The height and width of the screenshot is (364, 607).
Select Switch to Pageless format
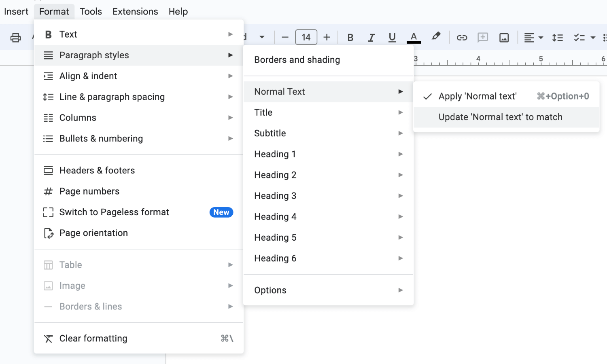click(x=139, y=212)
